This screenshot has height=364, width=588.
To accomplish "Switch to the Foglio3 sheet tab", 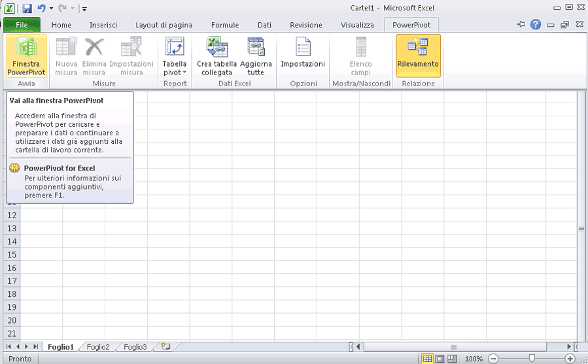I will tap(135, 347).
